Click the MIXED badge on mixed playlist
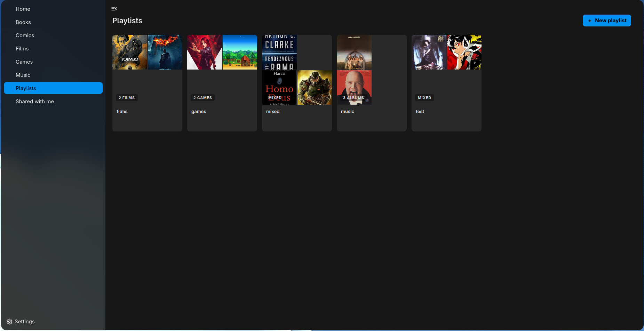The height and width of the screenshot is (331, 644). pyautogui.click(x=275, y=98)
